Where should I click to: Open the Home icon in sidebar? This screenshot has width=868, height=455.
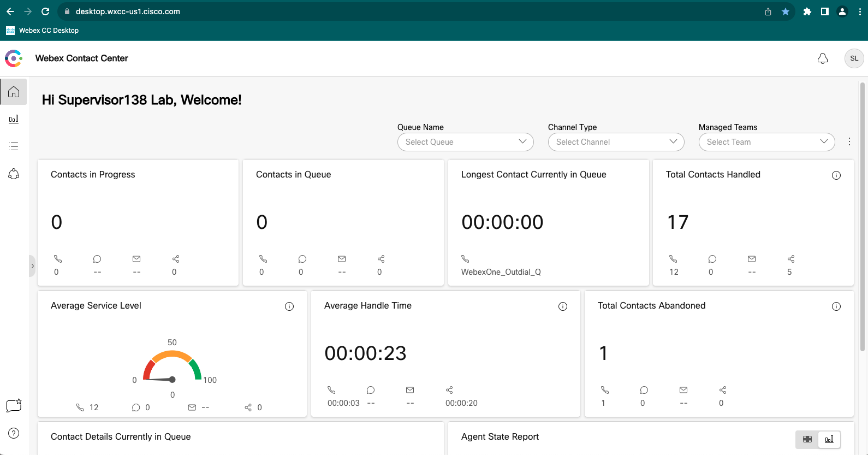pos(14,92)
